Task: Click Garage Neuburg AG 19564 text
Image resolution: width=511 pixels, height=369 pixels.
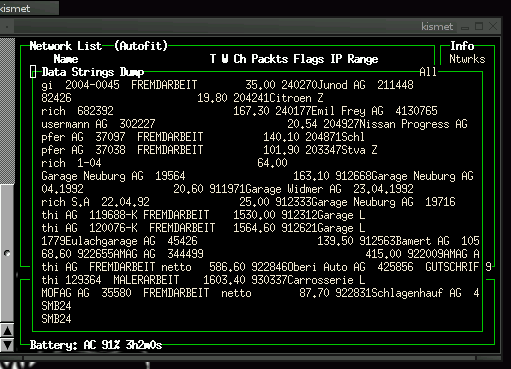Action: (x=113, y=176)
